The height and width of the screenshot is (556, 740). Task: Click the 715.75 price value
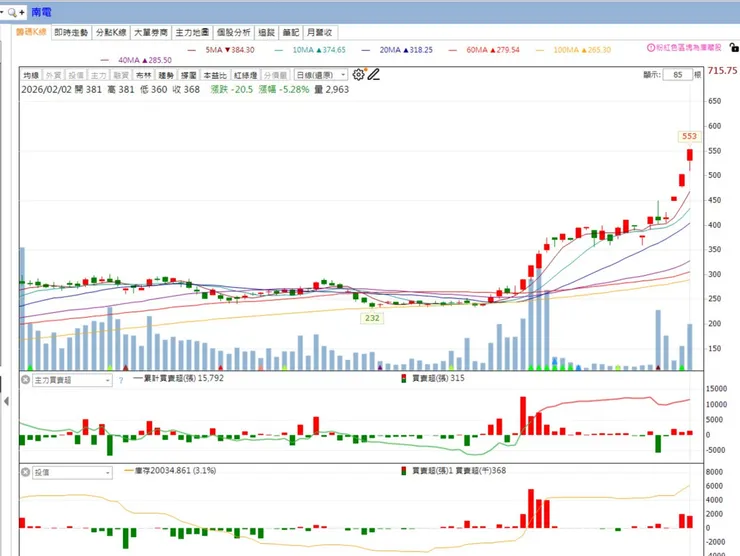(723, 71)
